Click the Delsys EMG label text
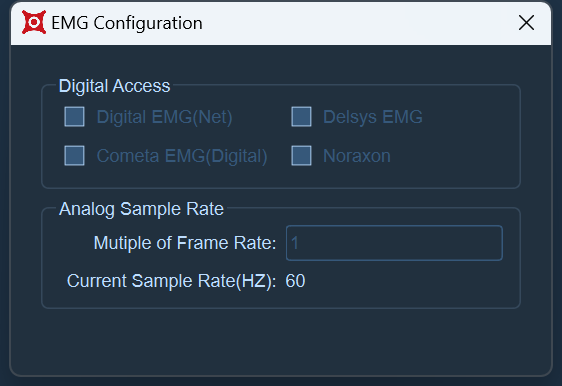 [x=373, y=117]
